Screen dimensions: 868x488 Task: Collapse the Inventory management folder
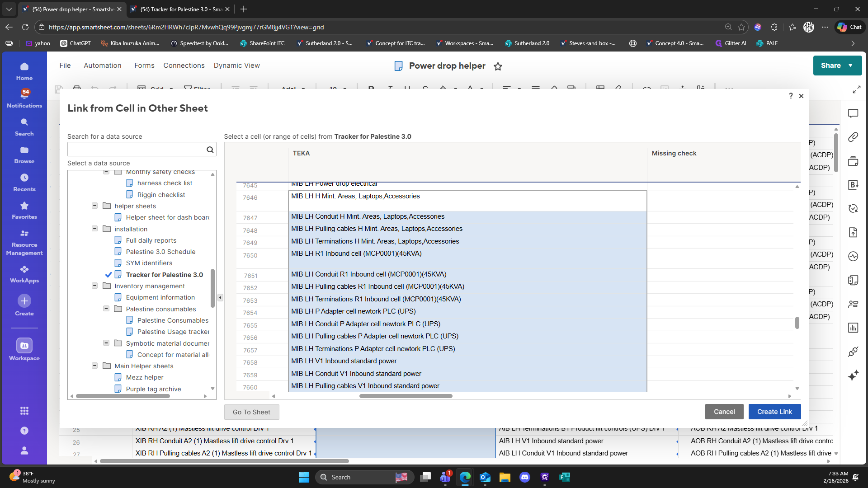click(95, 286)
